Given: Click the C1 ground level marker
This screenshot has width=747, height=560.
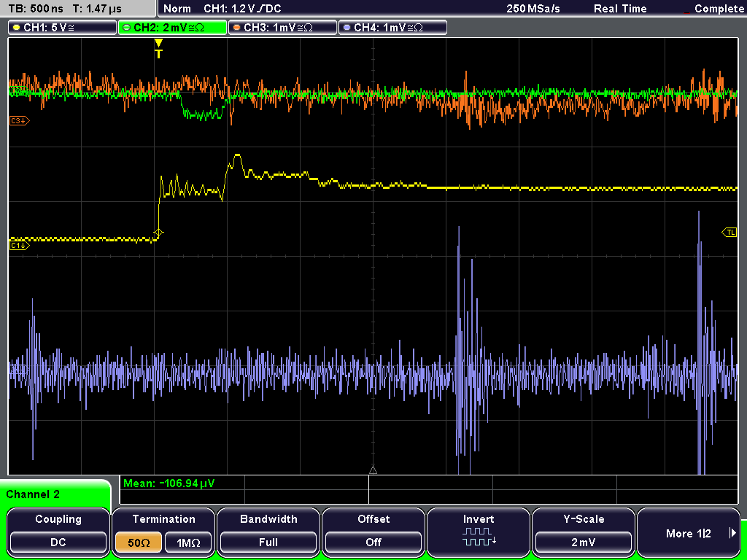Looking at the screenshot, I should click(x=20, y=245).
